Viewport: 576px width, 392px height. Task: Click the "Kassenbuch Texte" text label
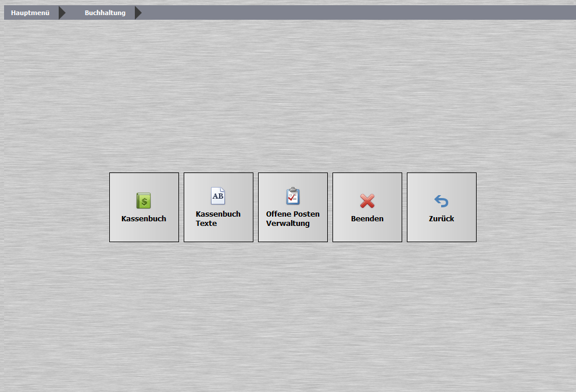(x=218, y=218)
